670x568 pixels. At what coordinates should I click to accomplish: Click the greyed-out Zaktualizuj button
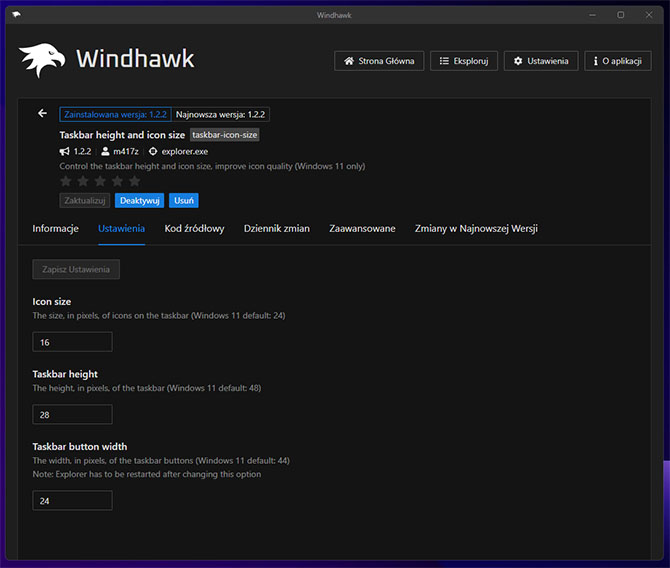coord(85,200)
